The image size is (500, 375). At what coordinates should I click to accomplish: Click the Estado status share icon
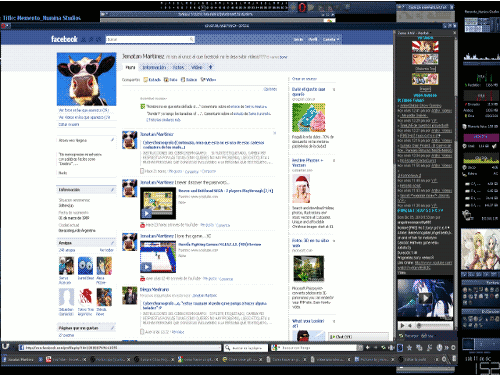(x=146, y=80)
